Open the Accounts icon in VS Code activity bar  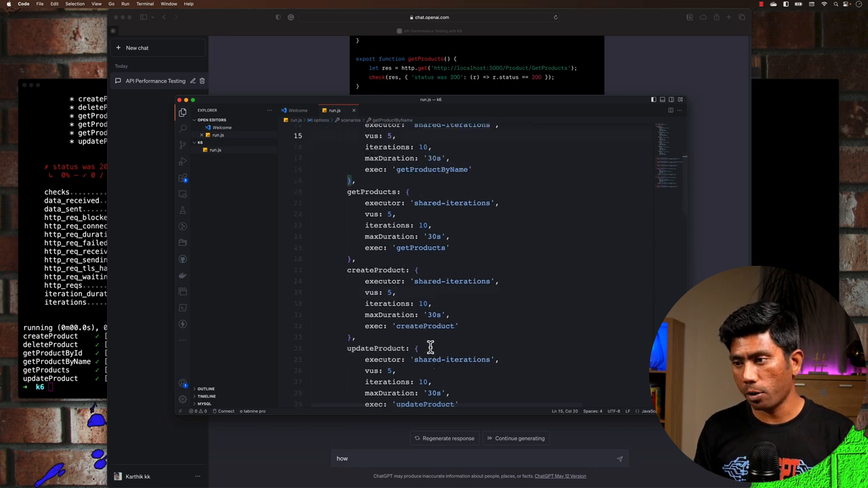click(x=182, y=384)
